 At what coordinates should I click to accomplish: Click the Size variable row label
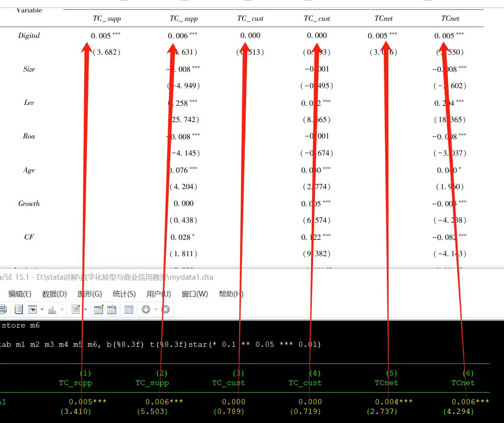[x=29, y=69]
